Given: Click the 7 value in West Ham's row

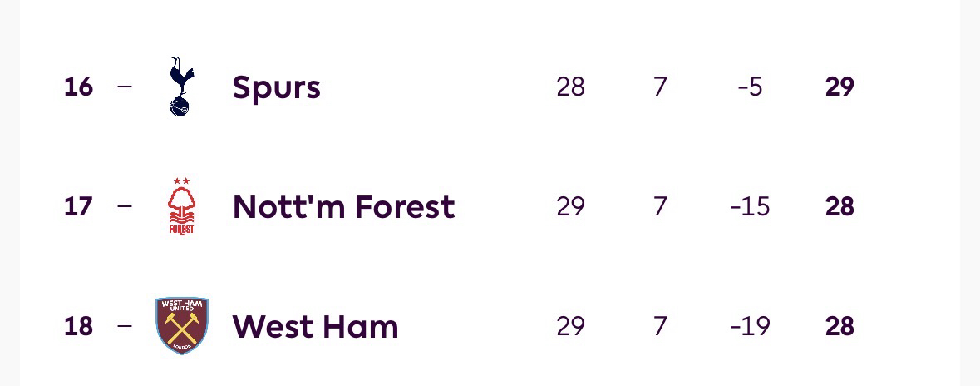Looking at the screenshot, I should (660, 326).
